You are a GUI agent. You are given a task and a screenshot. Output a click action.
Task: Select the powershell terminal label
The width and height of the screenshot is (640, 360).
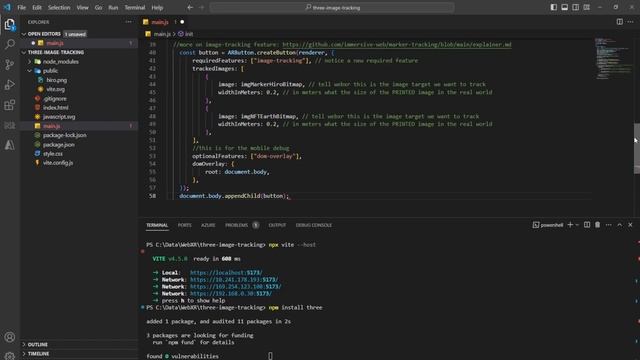coord(548,225)
